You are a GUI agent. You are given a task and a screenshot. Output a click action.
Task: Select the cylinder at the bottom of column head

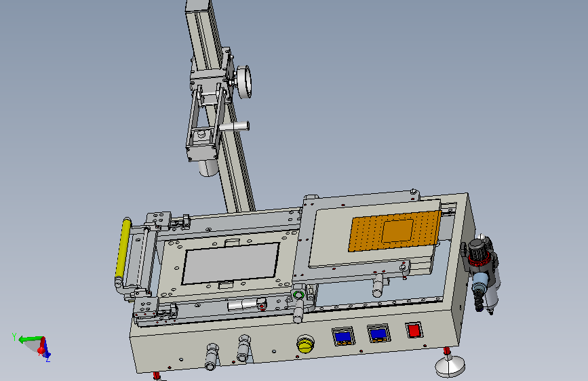(x=208, y=167)
